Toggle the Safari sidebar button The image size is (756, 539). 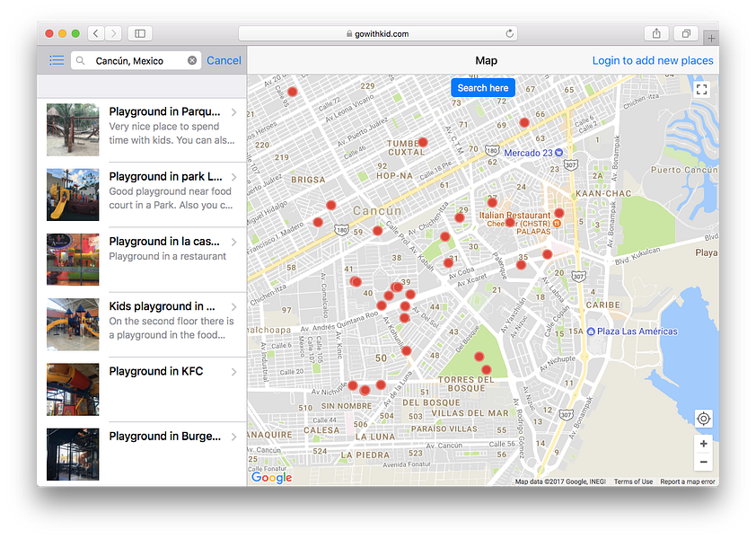pyautogui.click(x=140, y=33)
